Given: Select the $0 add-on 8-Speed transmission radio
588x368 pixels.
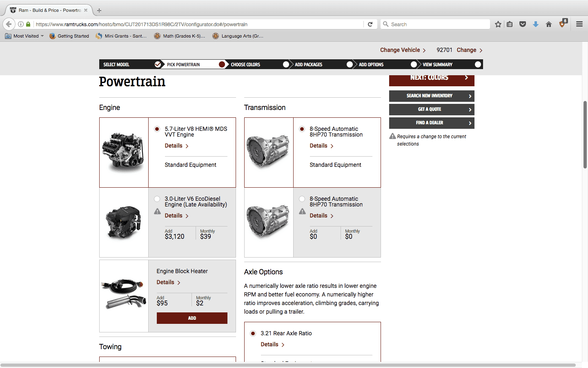Looking at the screenshot, I should tap(302, 199).
